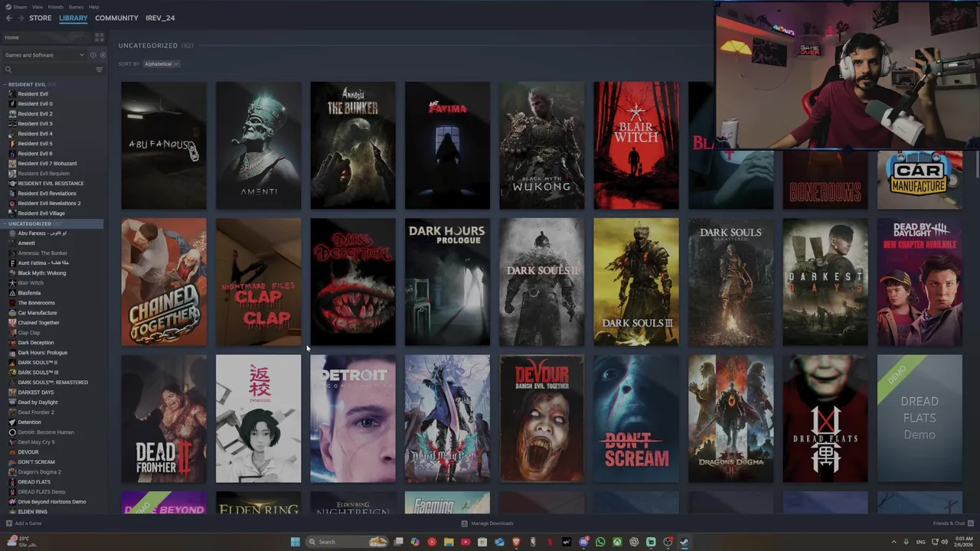Open the Amenti game cover
The width and height of the screenshot is (980, 551).
pyautogui.click(x=258, y=145)
